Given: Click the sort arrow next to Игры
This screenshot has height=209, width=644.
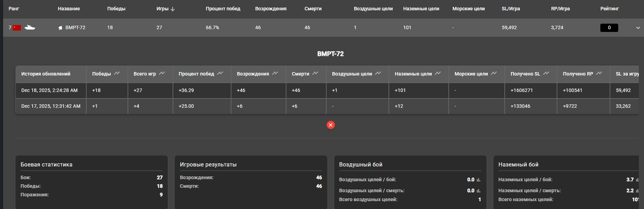Looking at the screenshot, I should 173,9.
